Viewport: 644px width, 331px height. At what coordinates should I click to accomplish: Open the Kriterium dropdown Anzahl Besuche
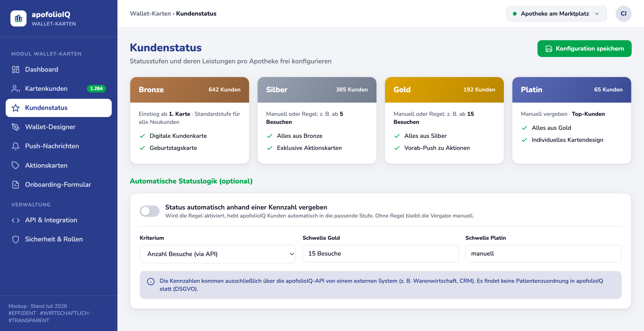[218, 254]
